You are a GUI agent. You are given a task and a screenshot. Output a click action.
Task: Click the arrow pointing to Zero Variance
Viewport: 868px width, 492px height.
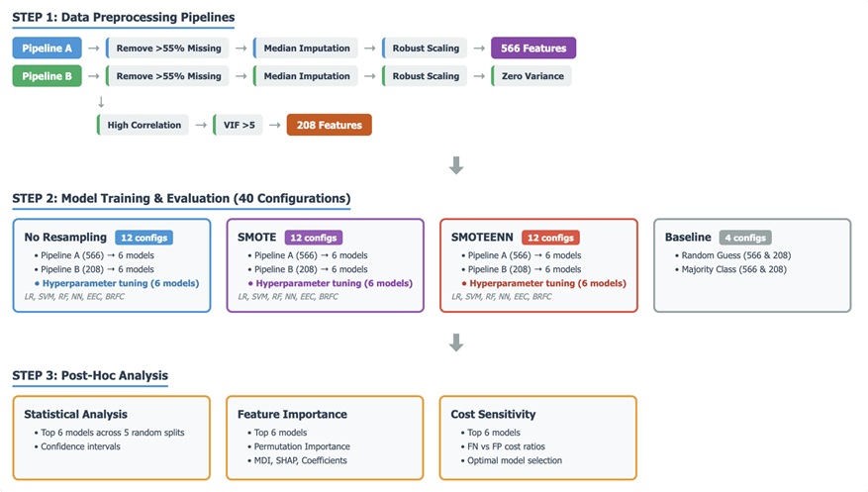(478, 76)
